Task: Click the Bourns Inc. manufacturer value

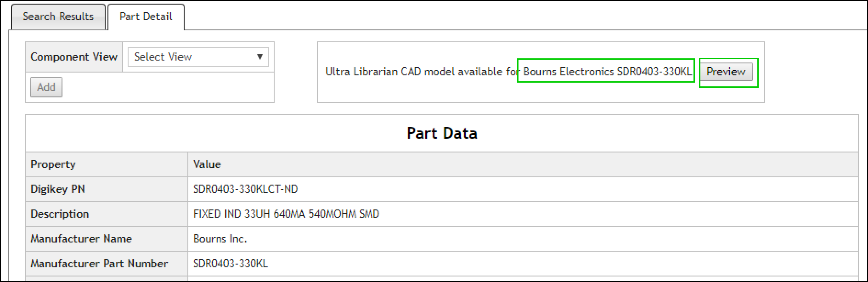Action: [x=220, y=239]
